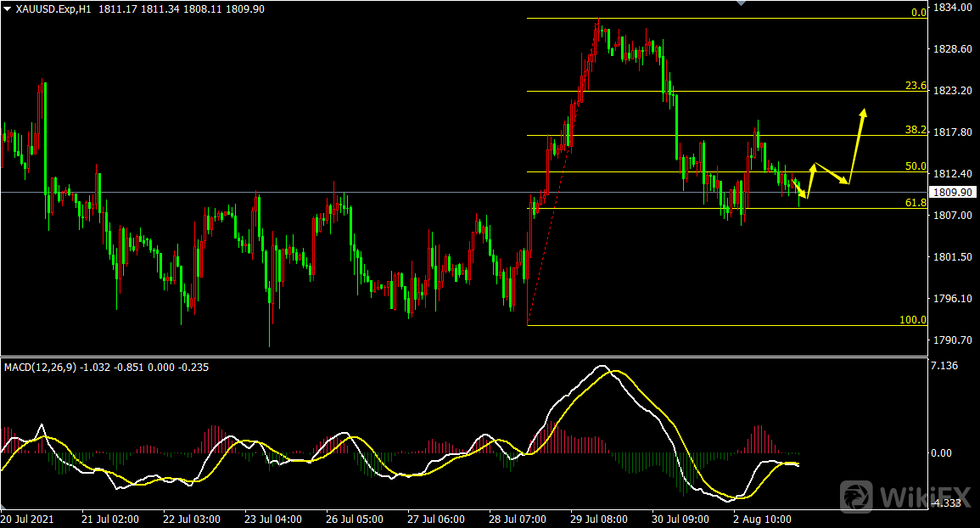The height and width of the screenshot is (528, 980).
Task: Select the Fibonacci 38.2 level label
Action: point(915,130)
